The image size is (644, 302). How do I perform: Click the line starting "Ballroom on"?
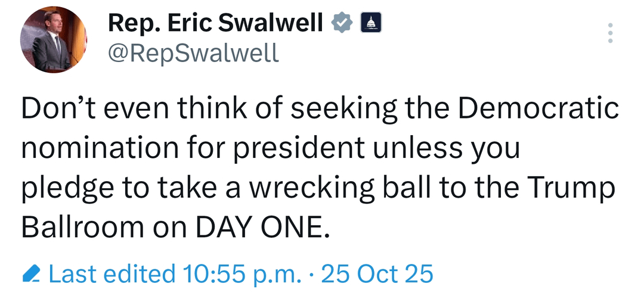[x=176, y=226]
